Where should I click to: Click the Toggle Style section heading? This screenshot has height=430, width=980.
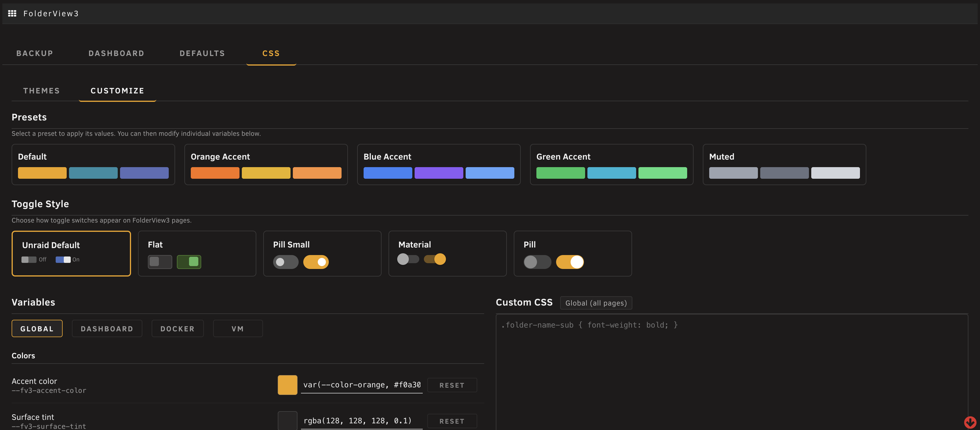40,204
